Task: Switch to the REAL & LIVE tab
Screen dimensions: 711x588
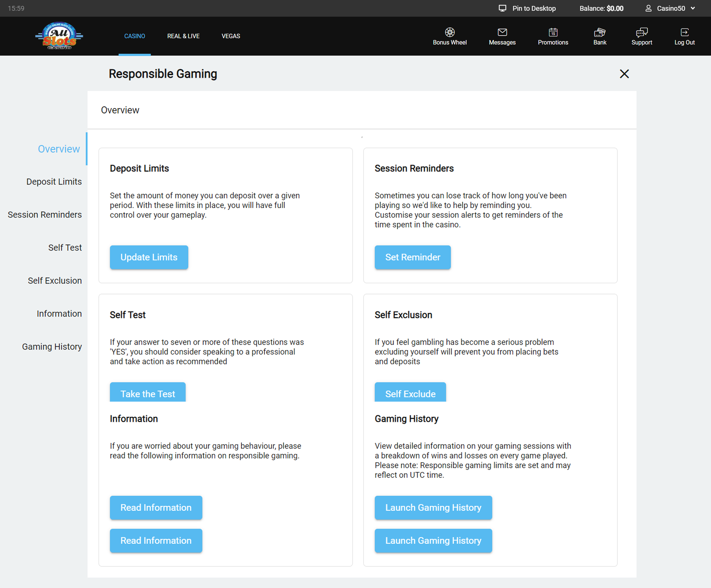Action: (x=183, y=36)
